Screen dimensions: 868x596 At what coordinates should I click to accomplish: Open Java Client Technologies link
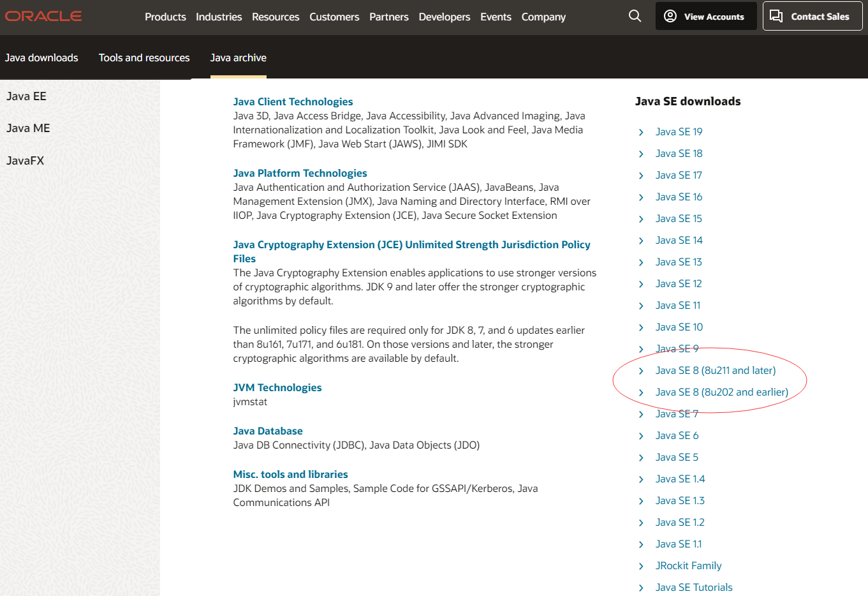pyautogui.click(x=293, y=101)
